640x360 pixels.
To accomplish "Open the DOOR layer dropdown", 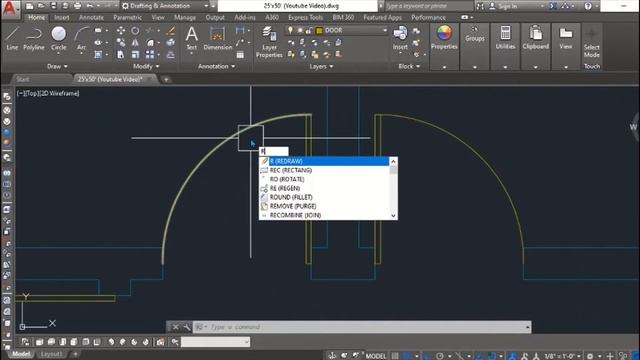I will point(384,30).
